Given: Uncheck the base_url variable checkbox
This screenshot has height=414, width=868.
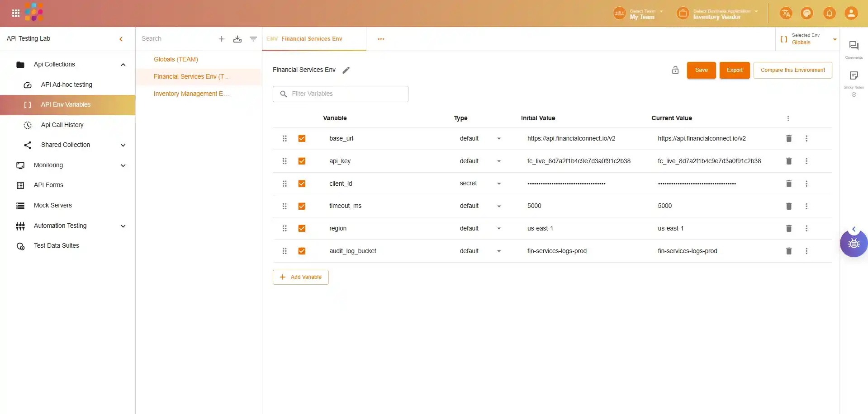Looking at the screenshot, I should pyautogui.click(x=302, y=138).
